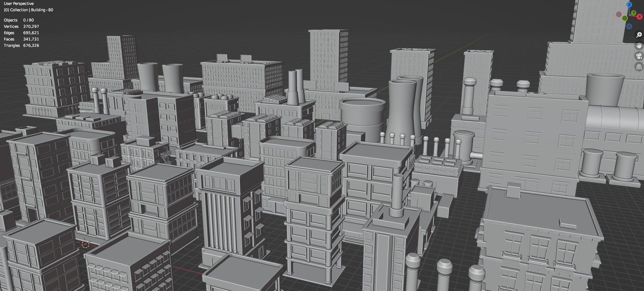644x291 pixels.
Task: Click the faded blue negative Z axis handle
Action: (x=629, y=26)
